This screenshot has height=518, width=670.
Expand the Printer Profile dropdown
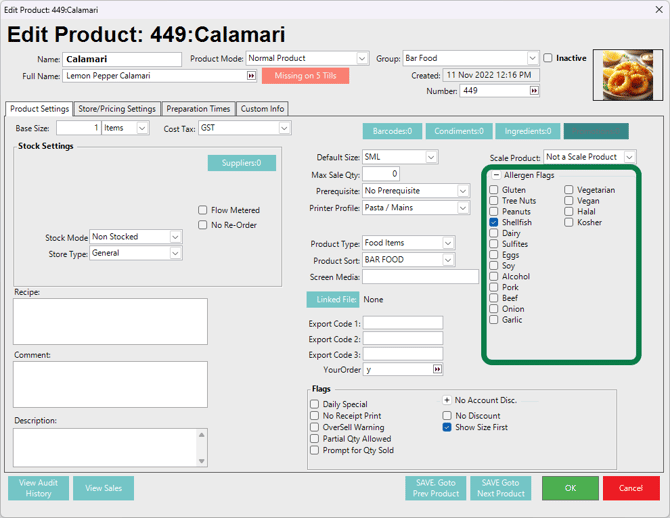[463, 208]
